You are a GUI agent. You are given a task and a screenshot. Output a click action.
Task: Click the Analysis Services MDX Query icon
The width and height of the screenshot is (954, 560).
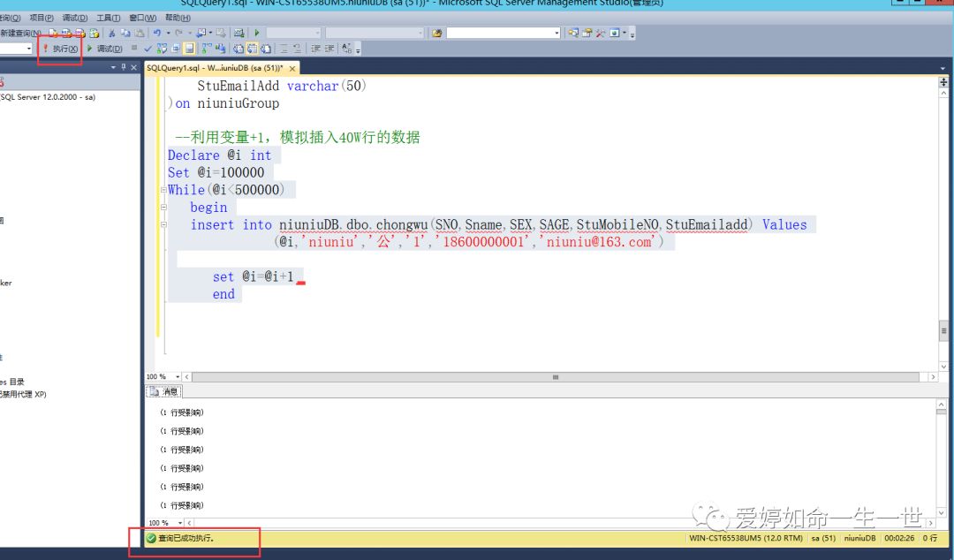tap(66, 33)
